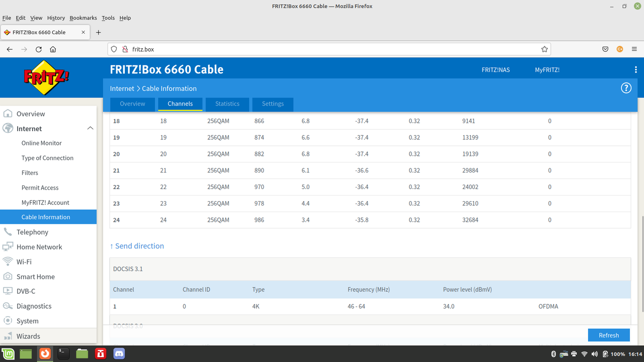
Task: Switch to the Statistics tab
Action: click(x=227, y=104)
